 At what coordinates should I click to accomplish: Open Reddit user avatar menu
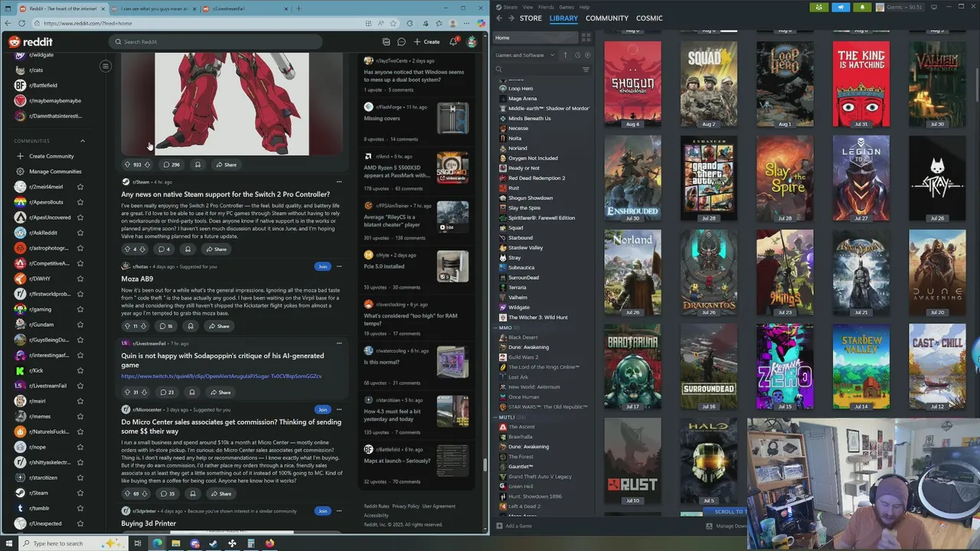tap(472, 42)
